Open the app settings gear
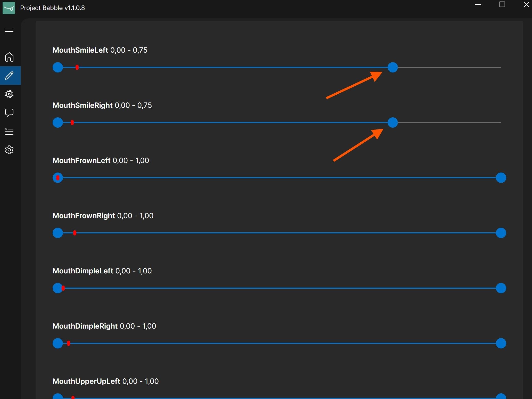 [9, 150]
